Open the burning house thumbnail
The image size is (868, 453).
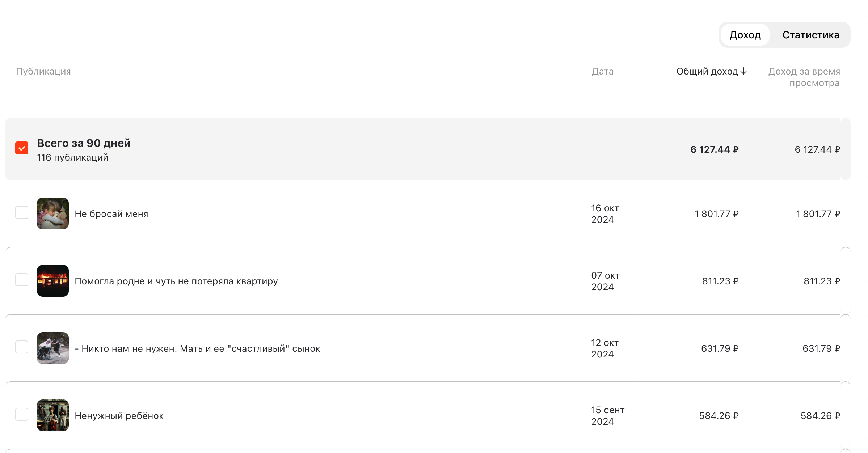click(53, 281)
